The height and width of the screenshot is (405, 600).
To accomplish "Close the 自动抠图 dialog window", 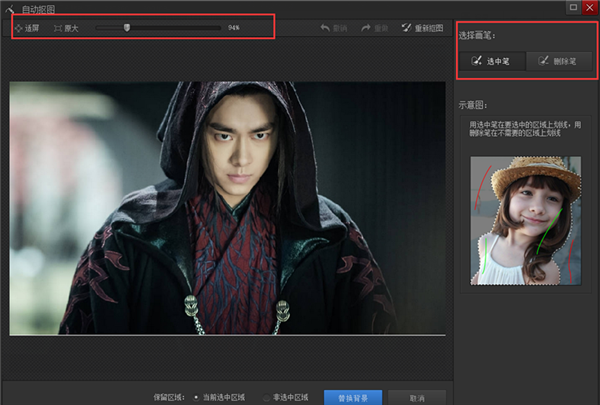I will point(590,7).
